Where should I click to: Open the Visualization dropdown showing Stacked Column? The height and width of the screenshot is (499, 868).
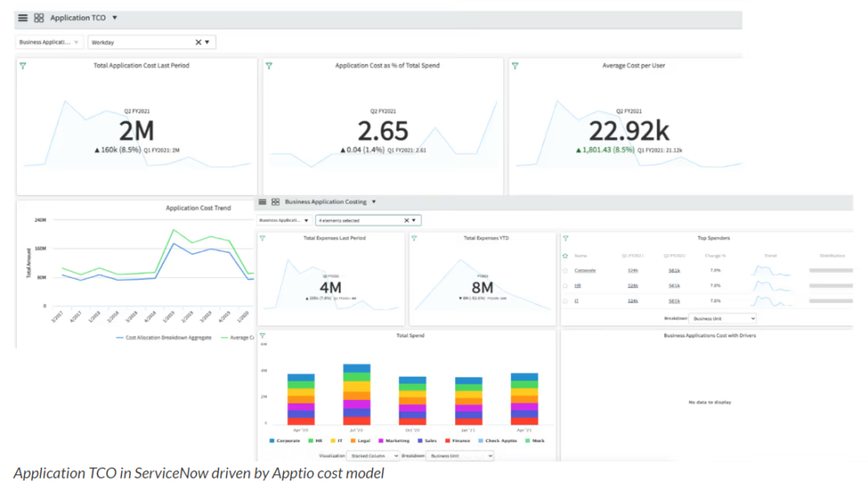click(x=372, y=456)
